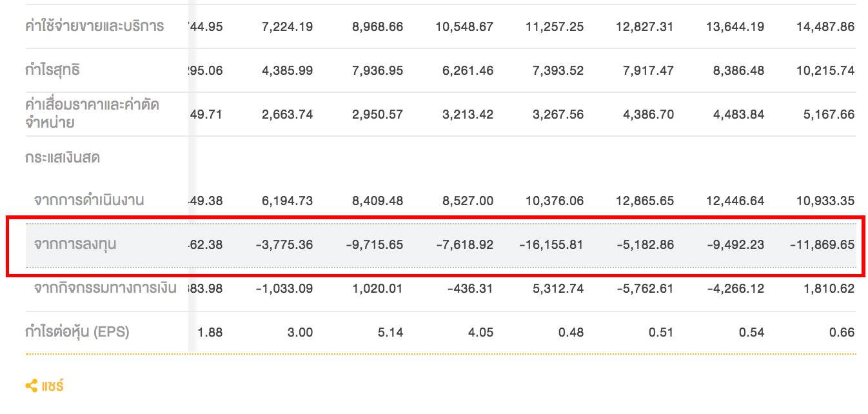Select the ค่าใช้จ่ายขายและบริการ row label
Image resolution: width=868 pixels, height=414 pixels.
[95, 26]
